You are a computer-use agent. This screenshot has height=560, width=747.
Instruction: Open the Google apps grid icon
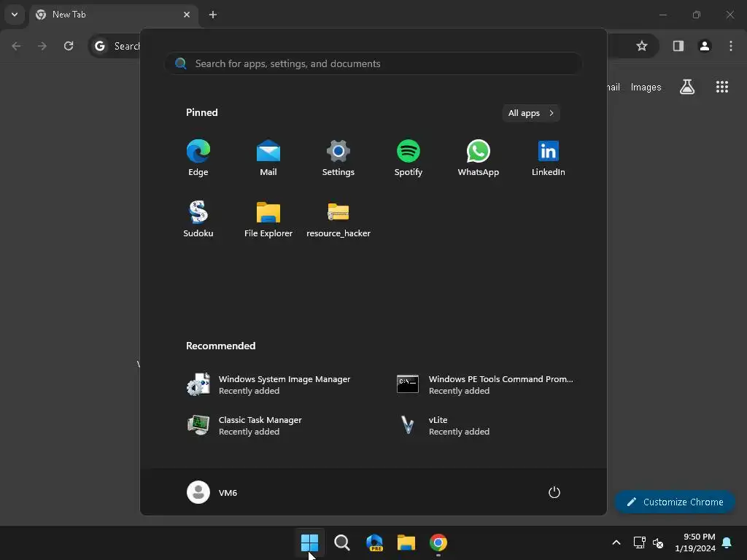pos(721,87)
